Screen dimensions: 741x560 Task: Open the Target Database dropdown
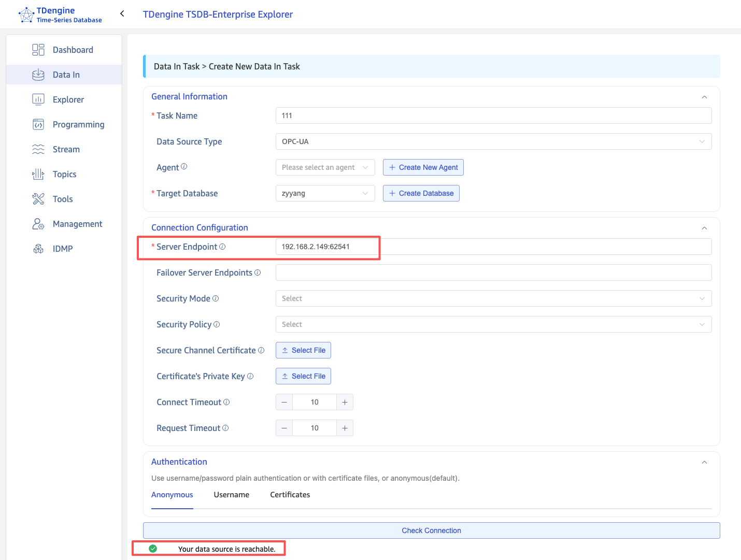click(x=325, y=193)
